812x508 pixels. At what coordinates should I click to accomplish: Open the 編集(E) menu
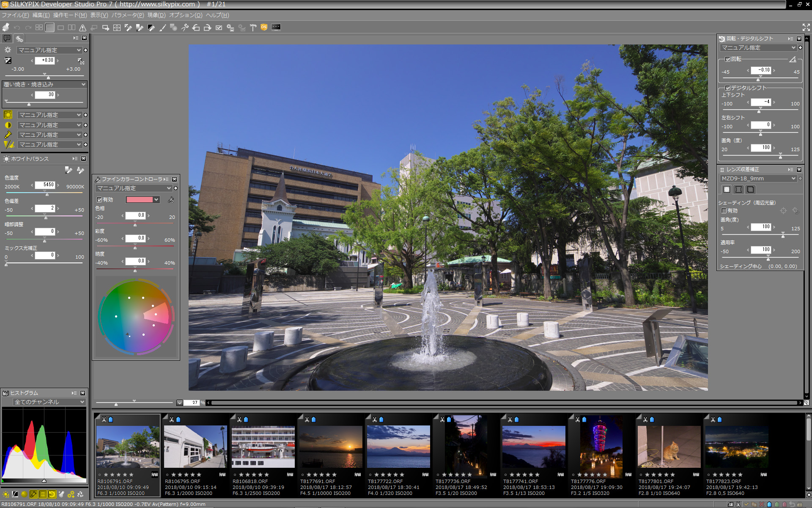pos(41,15)
